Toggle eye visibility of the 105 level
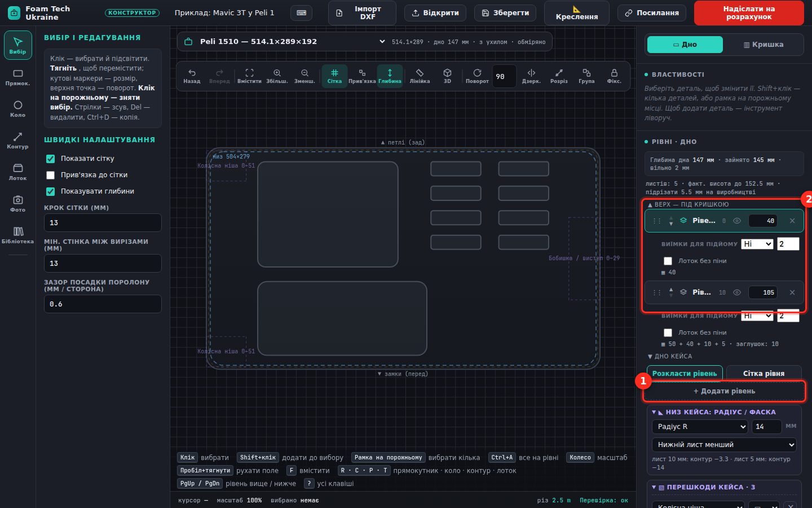The width and height of the screenshot is (812, 508). (x=736, y=292)
